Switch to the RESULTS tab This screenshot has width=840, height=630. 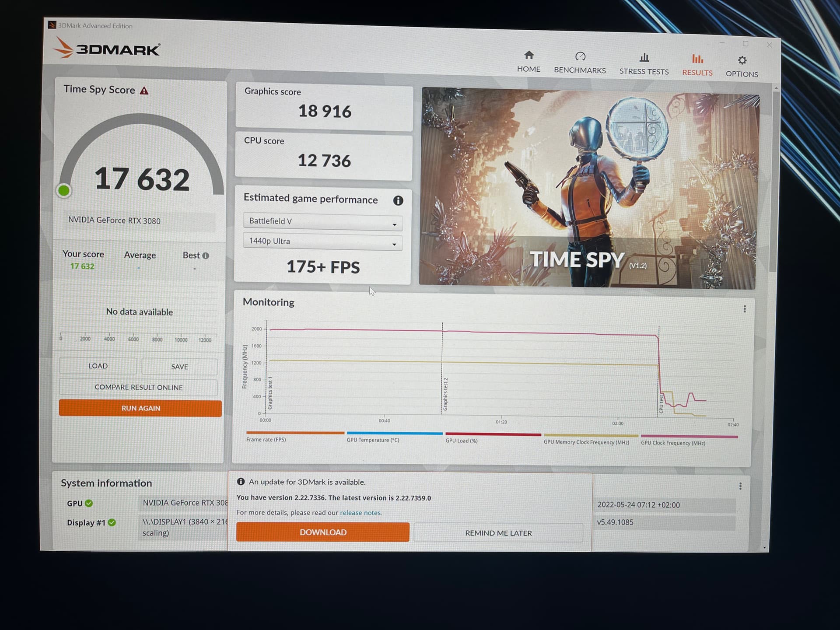697,66
